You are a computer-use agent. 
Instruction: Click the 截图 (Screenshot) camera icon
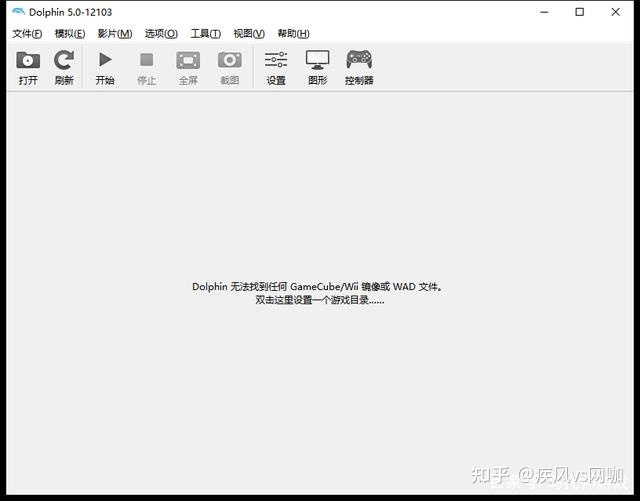click(230, 60)
